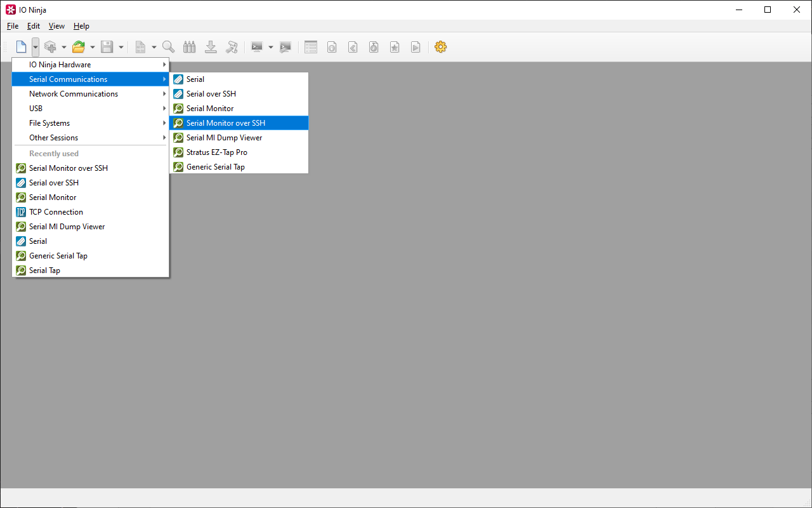Open the terminal monitor dropdown arrow

tap(271, 47)
